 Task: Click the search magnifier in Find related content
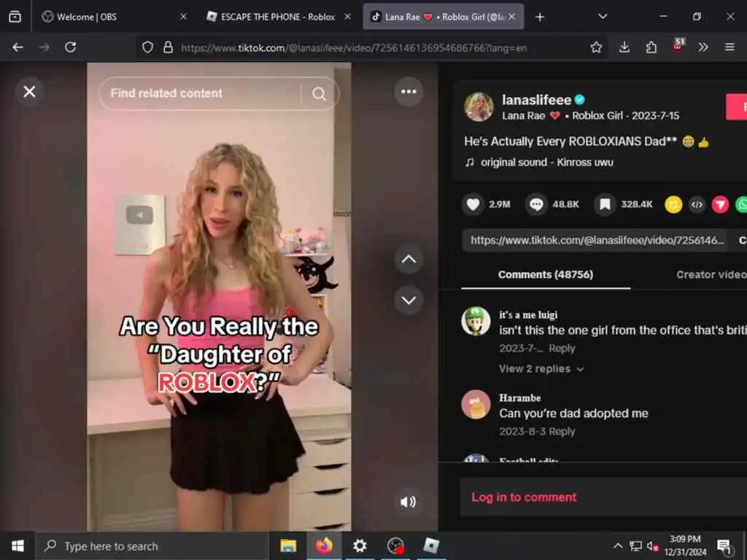click(x=320, y=94)
